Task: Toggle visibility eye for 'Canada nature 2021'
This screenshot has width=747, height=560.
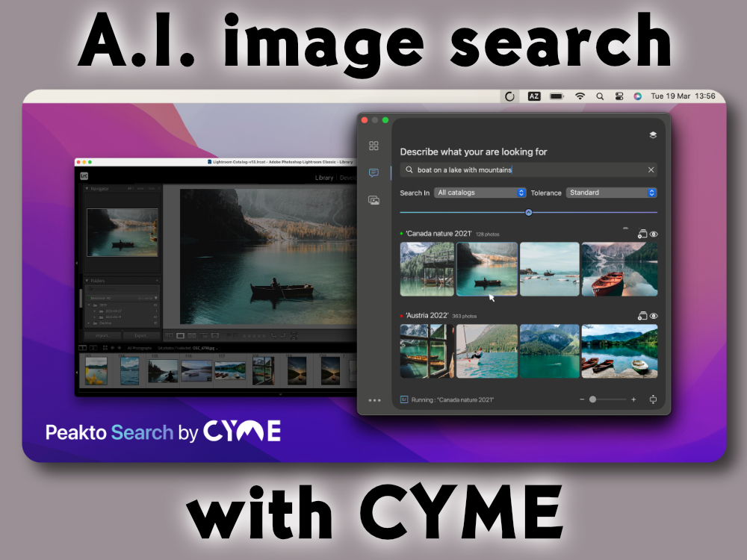Action: pyautogui.click(x=654, y=234)
